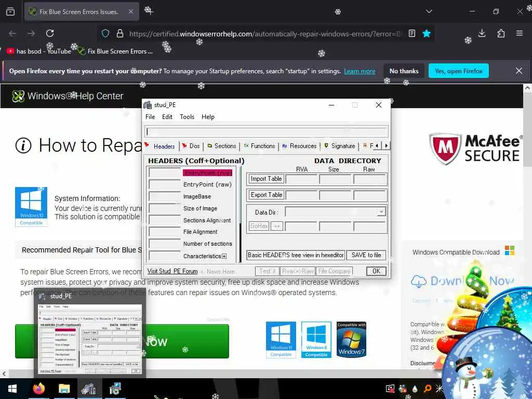Click the file path field in stud_PE

267,131
